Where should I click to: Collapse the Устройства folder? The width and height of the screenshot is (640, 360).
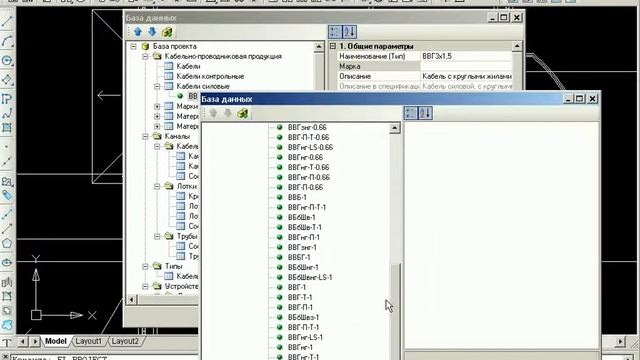145,287
